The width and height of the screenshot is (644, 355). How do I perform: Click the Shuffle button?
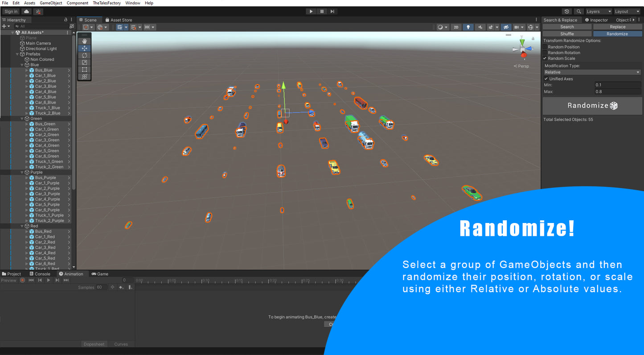click(x=567, y=34)
